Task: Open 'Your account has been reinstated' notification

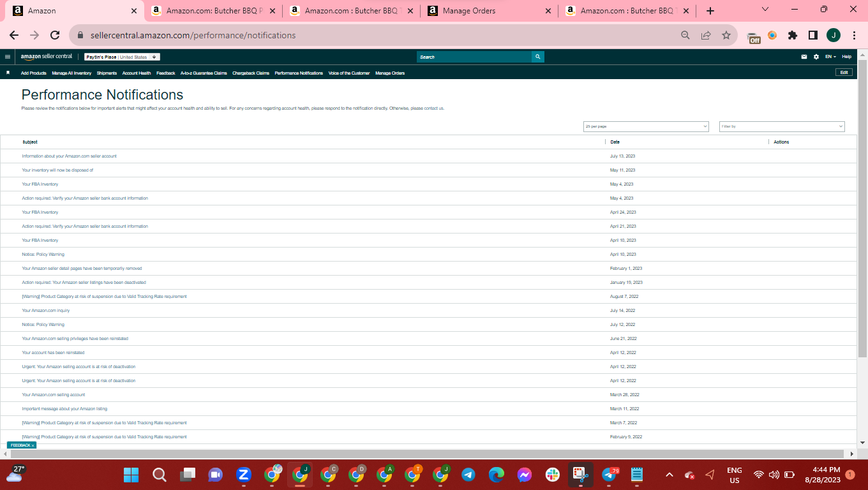Action: coord(53,353)
